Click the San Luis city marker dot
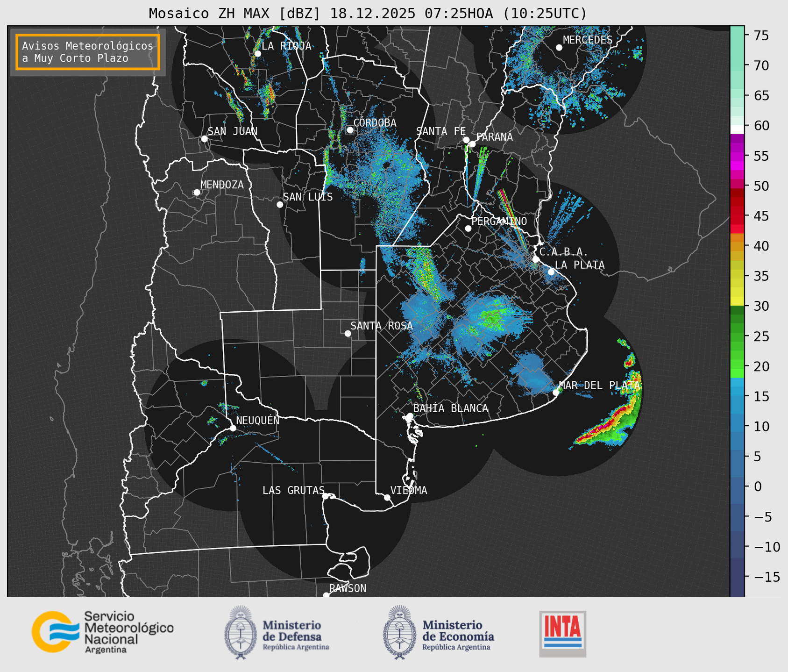The image size is (788, 672). click(x=280, y=205)
